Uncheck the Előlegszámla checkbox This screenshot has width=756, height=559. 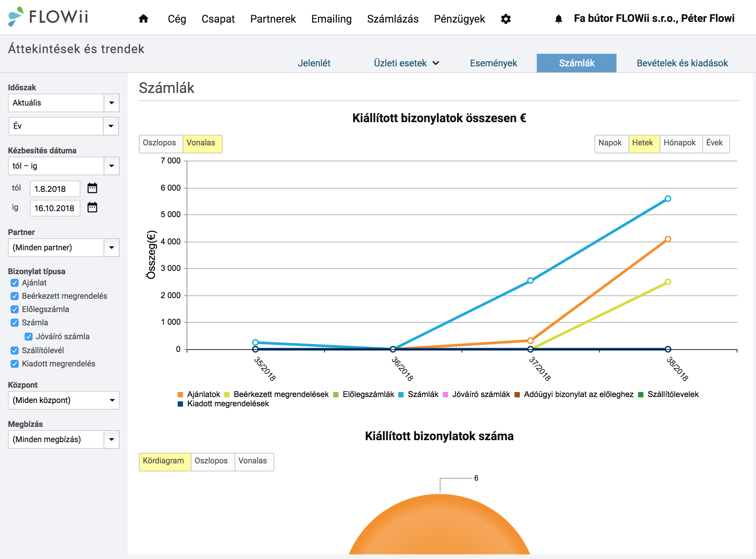[15, 309]
